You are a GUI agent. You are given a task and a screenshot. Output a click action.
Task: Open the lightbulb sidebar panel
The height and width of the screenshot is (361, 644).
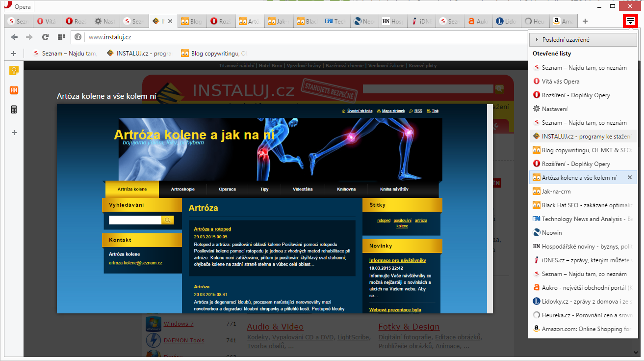[14, 70]
